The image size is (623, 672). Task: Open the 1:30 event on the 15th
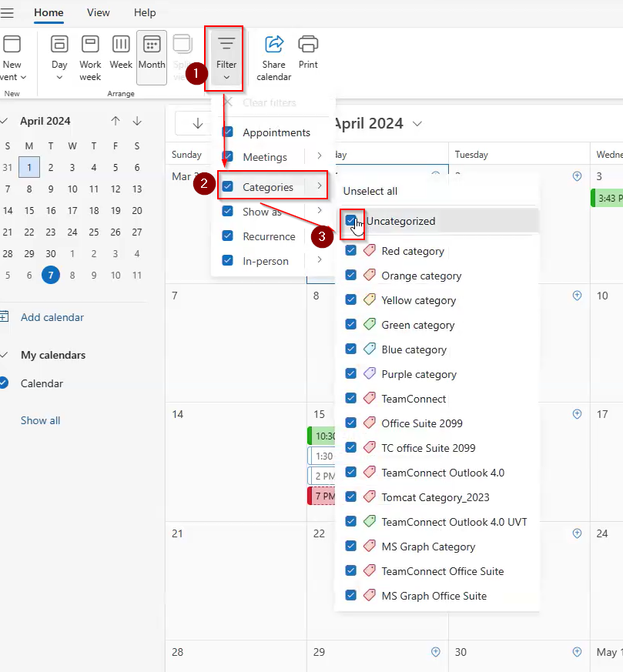click(x=322, y=456)
